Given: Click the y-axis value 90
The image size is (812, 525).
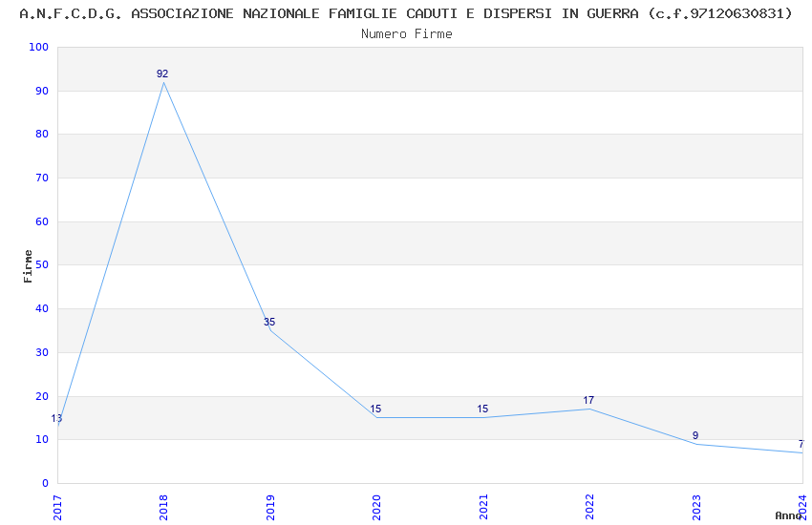Looking at the screenshot, I should (x=42, y=91).
